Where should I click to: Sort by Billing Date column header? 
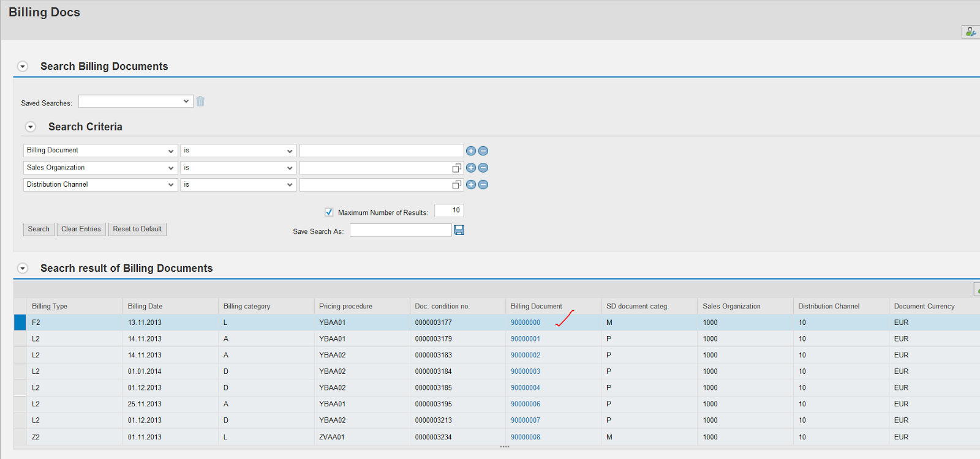click(x=145, y=307)
